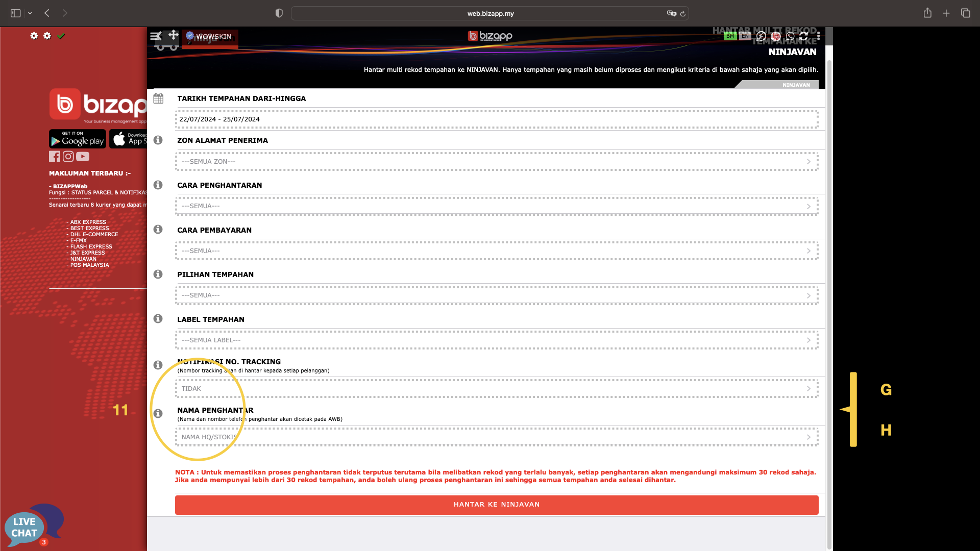Click Safari translate icon in address bar
The height and width of the screenshot is (551, 980).
[671, 13]
